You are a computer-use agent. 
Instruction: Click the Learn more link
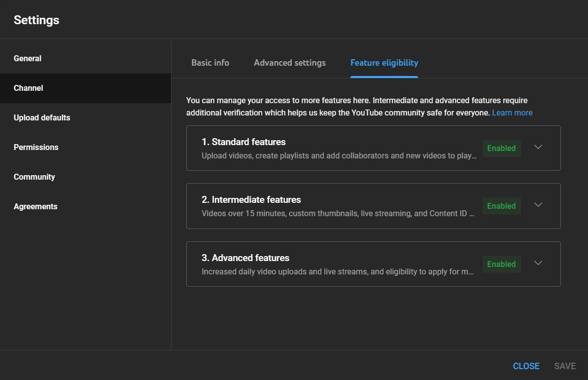[x=512, y=113]
